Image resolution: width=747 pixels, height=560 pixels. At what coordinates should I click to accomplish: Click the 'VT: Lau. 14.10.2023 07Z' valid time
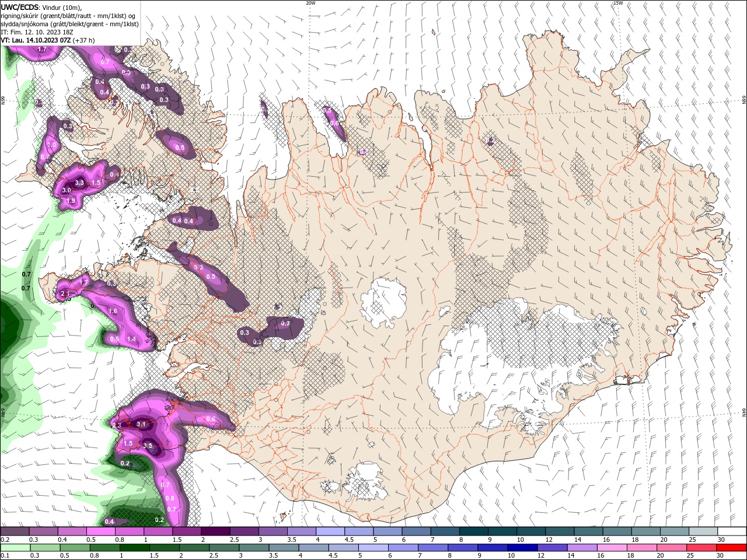(x=36, y=40)
